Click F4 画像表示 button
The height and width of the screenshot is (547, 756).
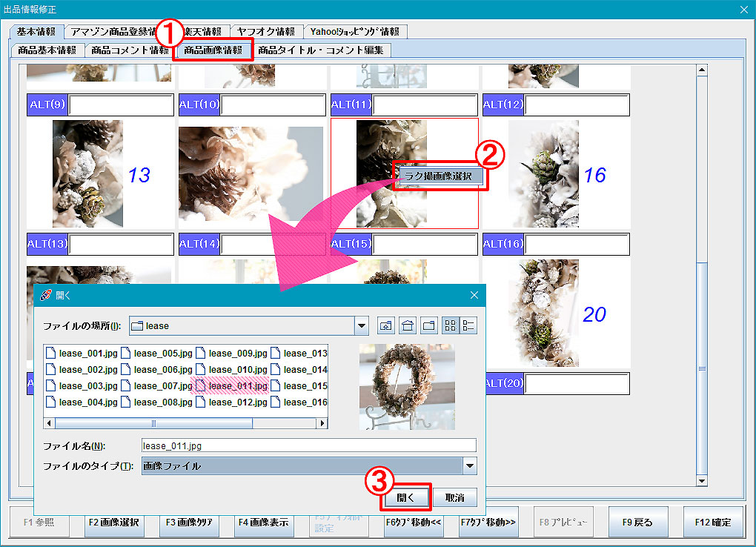pos(264,523)
